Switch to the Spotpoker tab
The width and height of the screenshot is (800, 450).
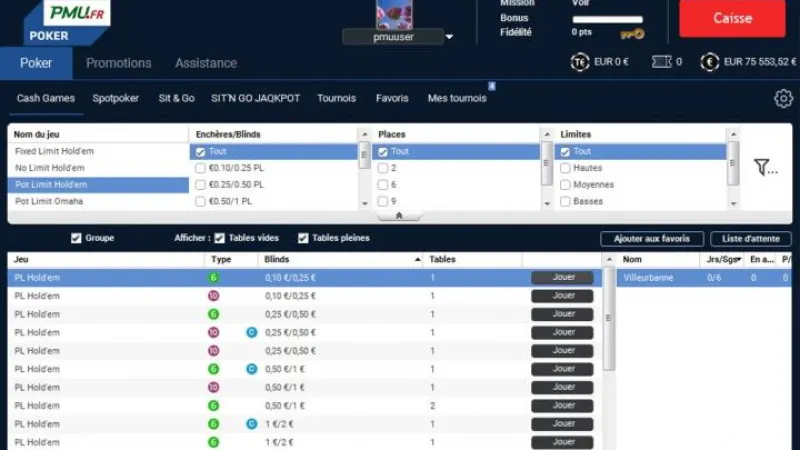(115, 98)
